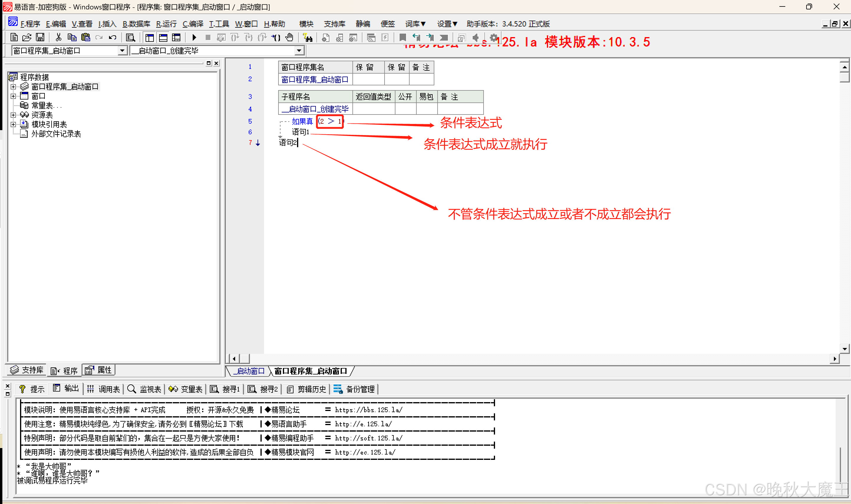Open the T.工具 menu
The width and height of the screenshot is (851, 504).
219,24
